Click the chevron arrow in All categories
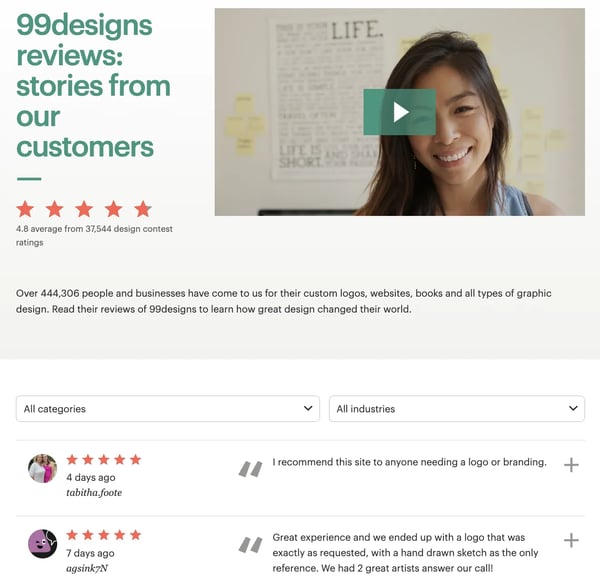Screen dimensions: 600x587 tap(308, 409)
